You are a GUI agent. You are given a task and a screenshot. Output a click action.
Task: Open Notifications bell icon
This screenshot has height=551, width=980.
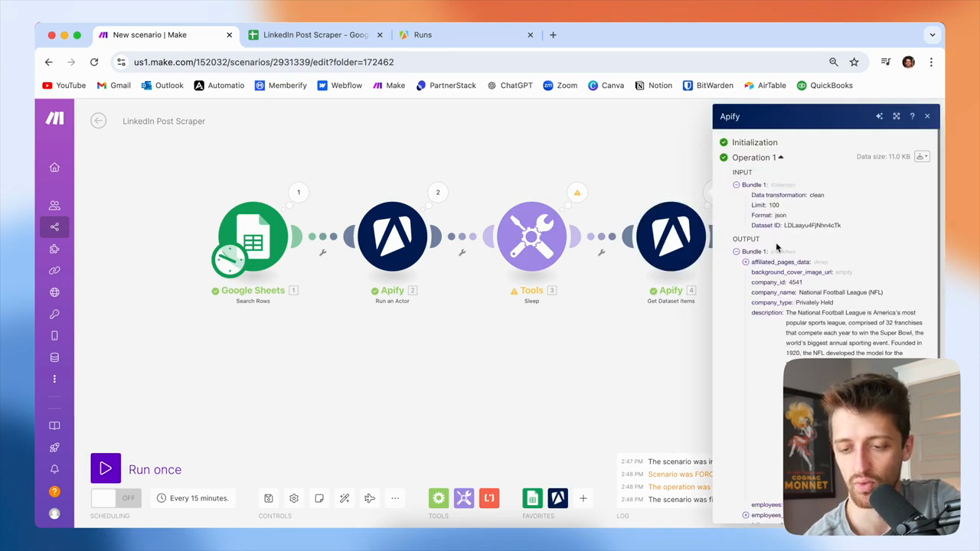[54, 469]
